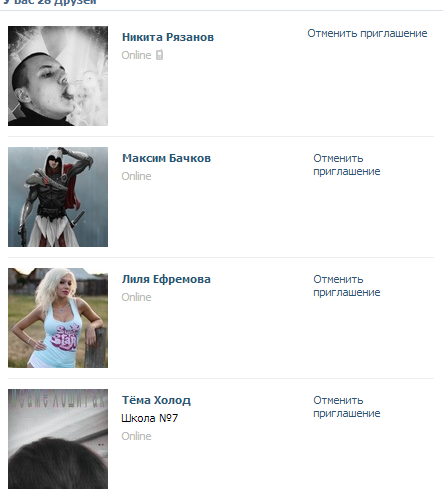The image size is (443, 495).
Task: Click the divider below Никита Рязанов's entry
Action: click(x=221, y=136)
